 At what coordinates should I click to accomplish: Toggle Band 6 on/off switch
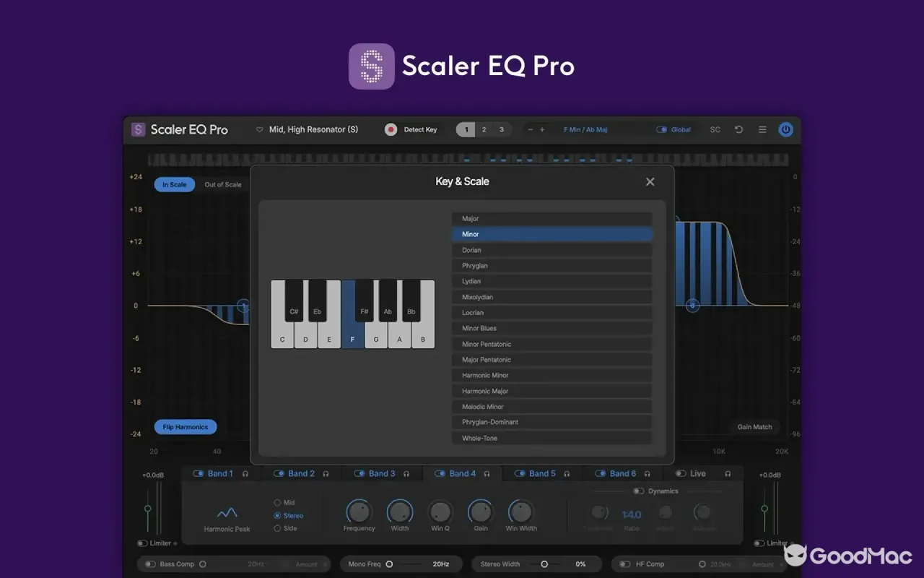(601, 474)
